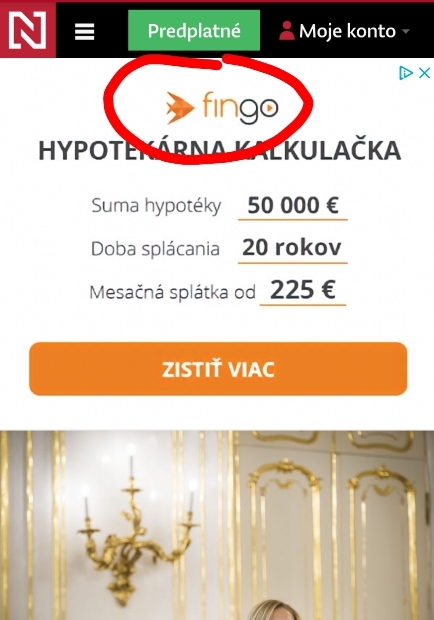Click the Suma hypotéky label
This screenshot has height=620, width=434.
pos(156,206)
